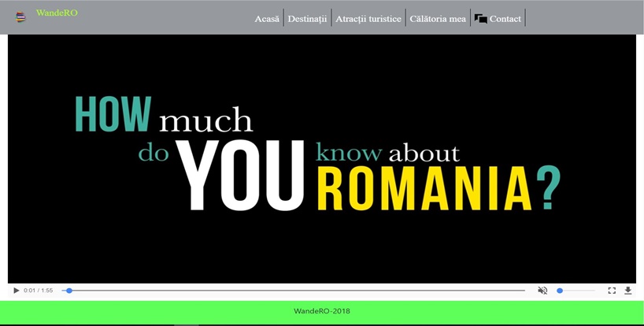Open the Destinații menu item
Viewport: 644px width, 326px height.
(x=307, y=19)
